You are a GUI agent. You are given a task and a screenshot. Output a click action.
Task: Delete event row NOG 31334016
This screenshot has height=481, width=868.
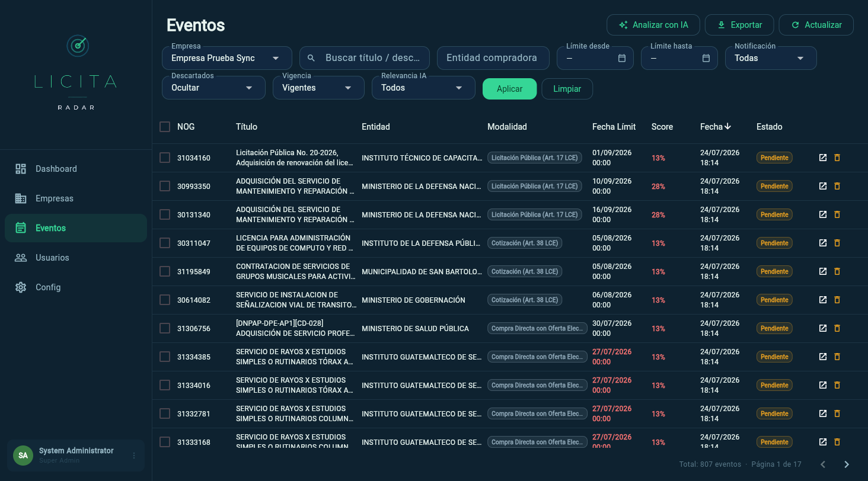[x=837, y=385]
